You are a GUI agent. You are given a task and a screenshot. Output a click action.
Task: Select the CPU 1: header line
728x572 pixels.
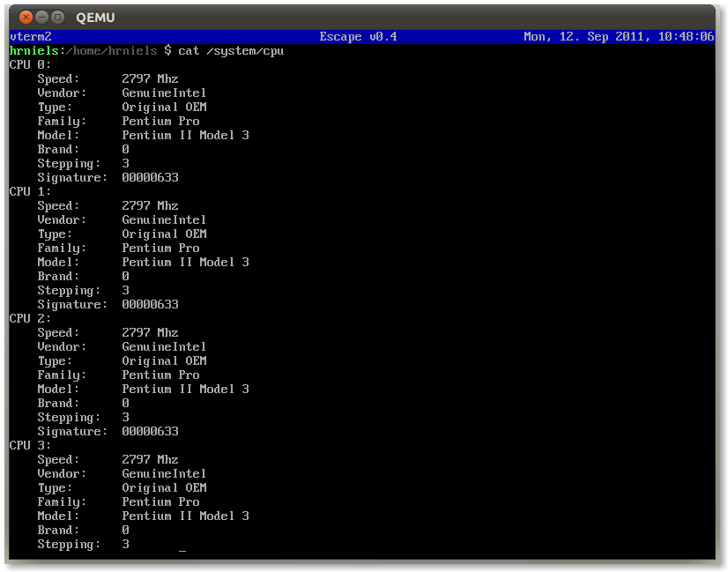point(30,192)
